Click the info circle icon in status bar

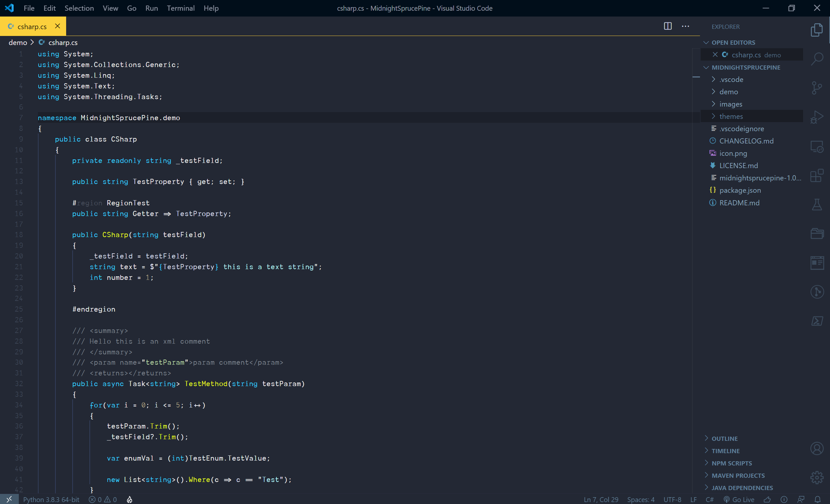pos(784,499)
